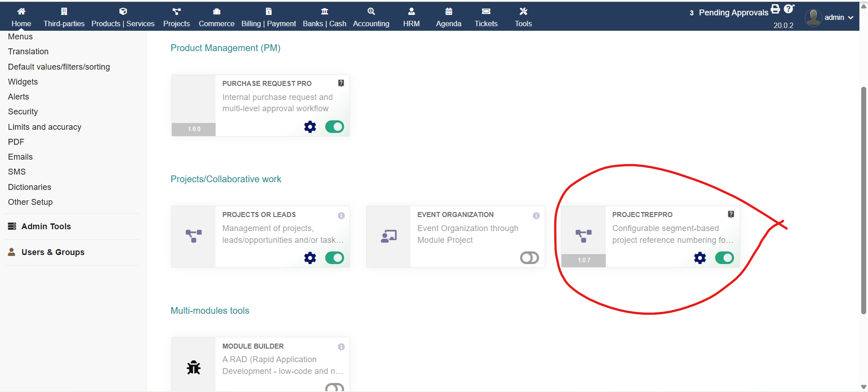The height and width of the screenshot is (392, 868).
Task: Open the Alerts setup page
Action: pyautogui.click(x=18, y=97)
